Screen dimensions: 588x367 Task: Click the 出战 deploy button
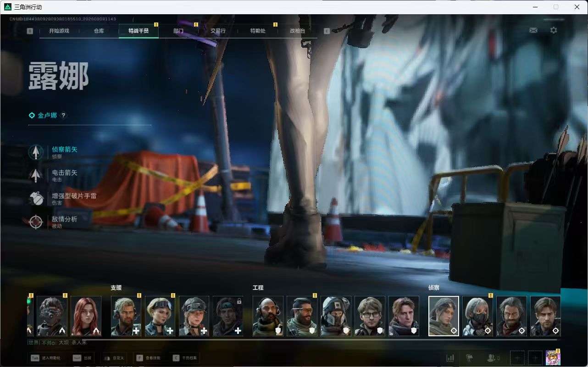83,358
